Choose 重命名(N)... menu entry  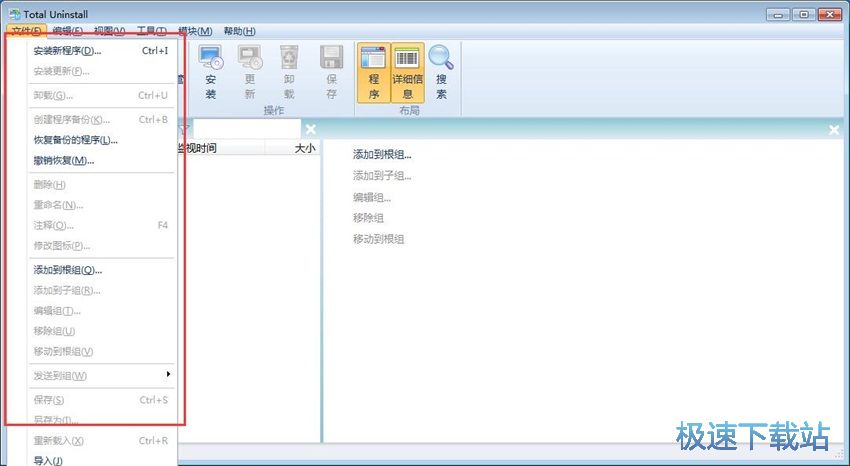click(x=101, y=205)
